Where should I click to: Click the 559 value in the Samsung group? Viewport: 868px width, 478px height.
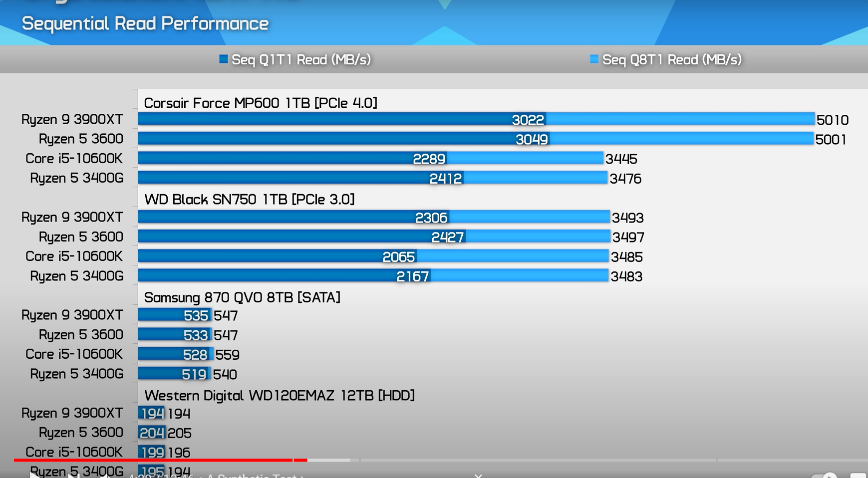pyautogui.click(x=228, y=354)
